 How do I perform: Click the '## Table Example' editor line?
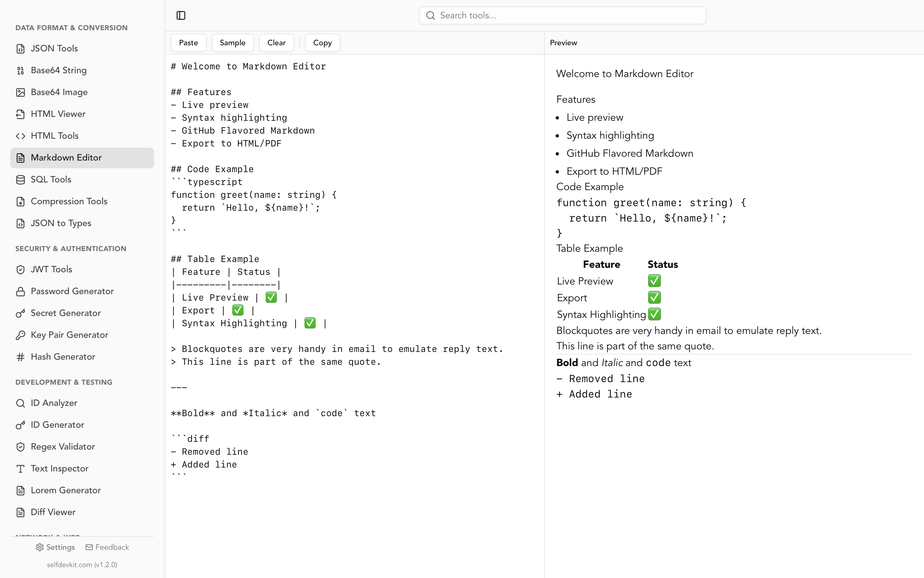(215, 259)
